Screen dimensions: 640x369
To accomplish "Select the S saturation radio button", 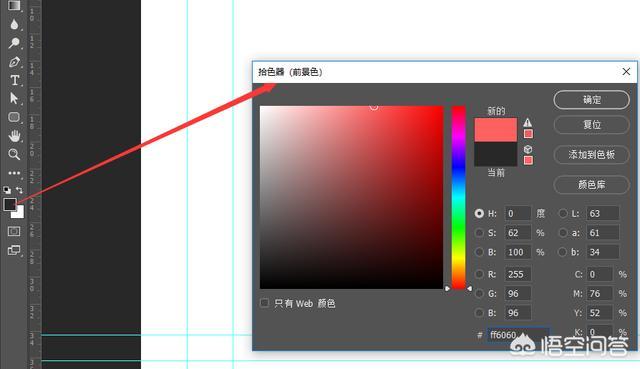I will (479, 233).
